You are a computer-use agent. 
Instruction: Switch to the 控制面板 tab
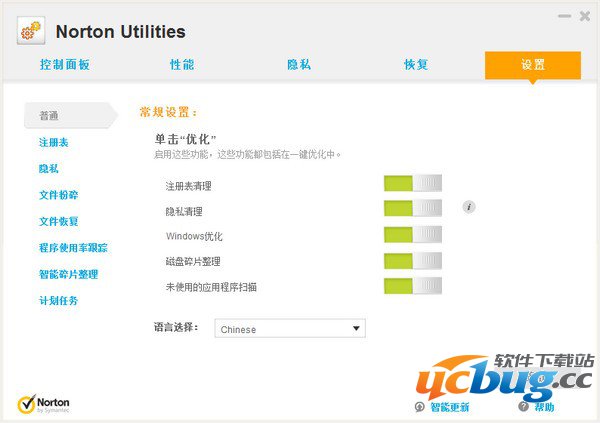pos(65,65)
